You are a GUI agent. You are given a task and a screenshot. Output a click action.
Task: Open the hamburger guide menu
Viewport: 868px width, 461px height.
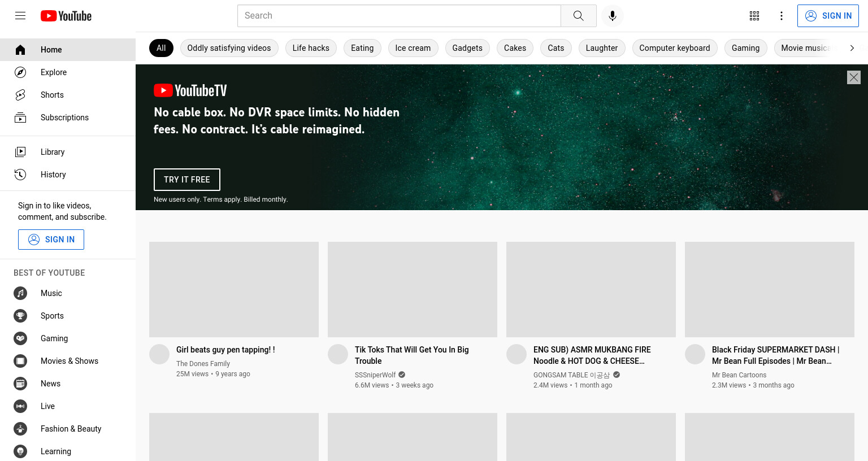[x=20, y=16]
